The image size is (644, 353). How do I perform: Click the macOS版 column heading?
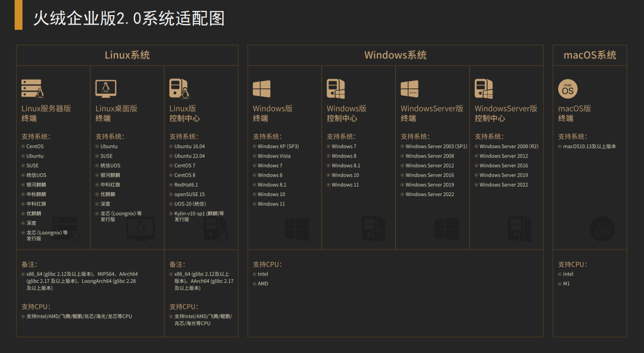pos(574,109)
